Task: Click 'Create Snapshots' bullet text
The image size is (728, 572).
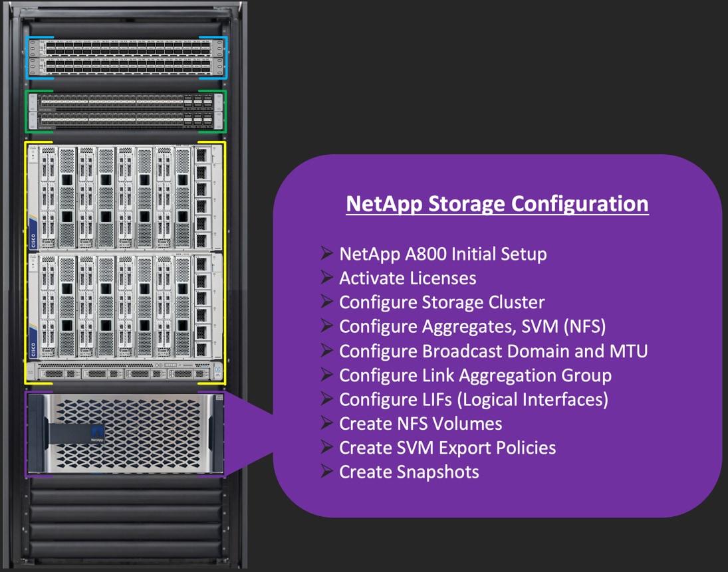Action: (x=409, y=472)
